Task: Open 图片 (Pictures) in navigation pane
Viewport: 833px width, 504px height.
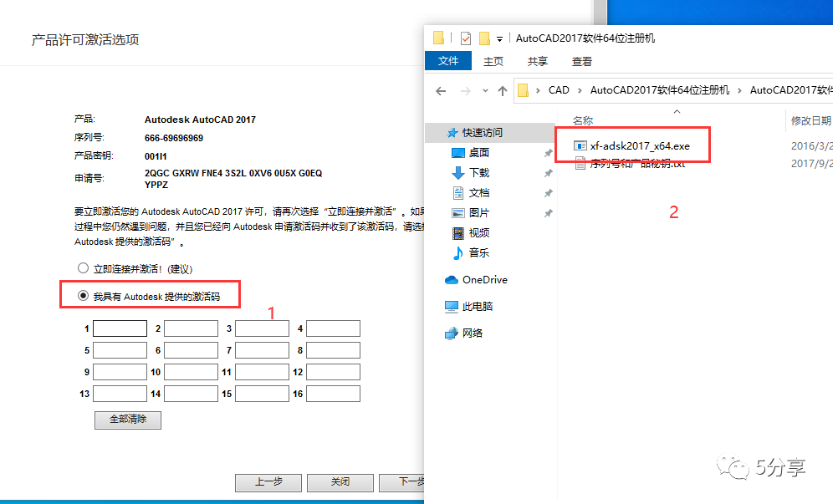Action: click(478, 213)
